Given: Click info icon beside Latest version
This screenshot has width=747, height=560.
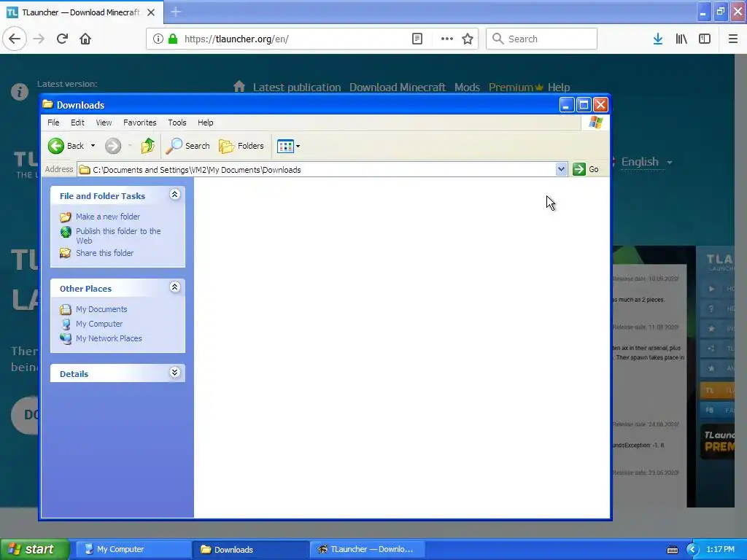Looking at the screenshot, I should pyautogui.click(x=20, y=91).
